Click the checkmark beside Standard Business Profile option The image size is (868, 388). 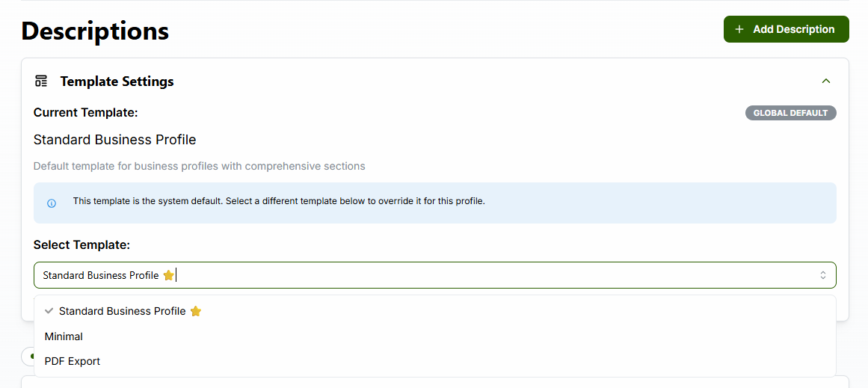49,311
